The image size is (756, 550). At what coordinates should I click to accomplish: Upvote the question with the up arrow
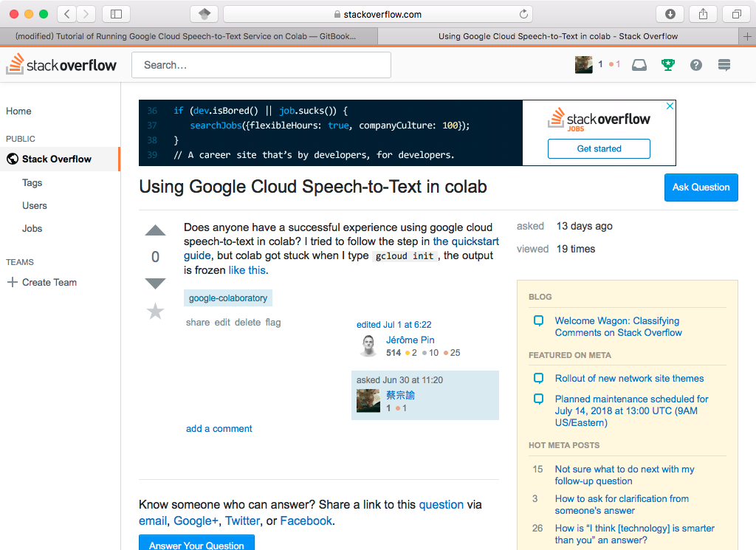click(155, 231)
